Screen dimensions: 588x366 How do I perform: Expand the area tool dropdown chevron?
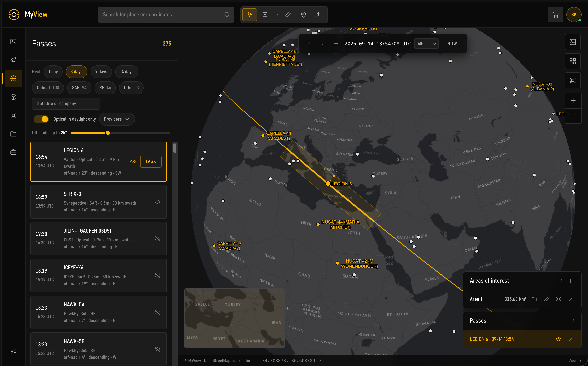coord(276,15)
